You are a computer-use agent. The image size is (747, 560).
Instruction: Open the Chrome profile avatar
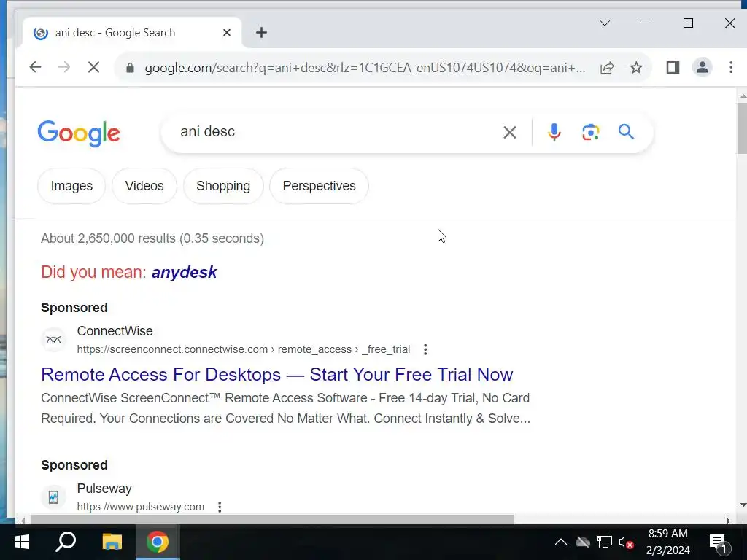point(703,68)
